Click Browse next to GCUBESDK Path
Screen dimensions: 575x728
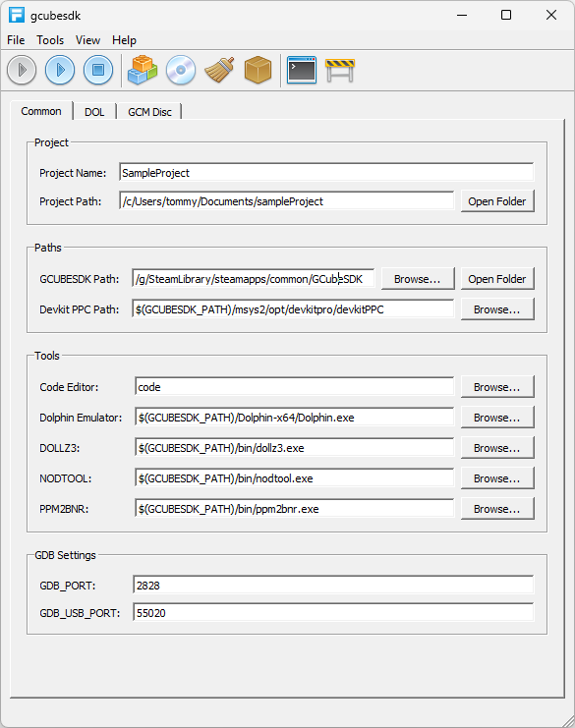click(417, 279)
